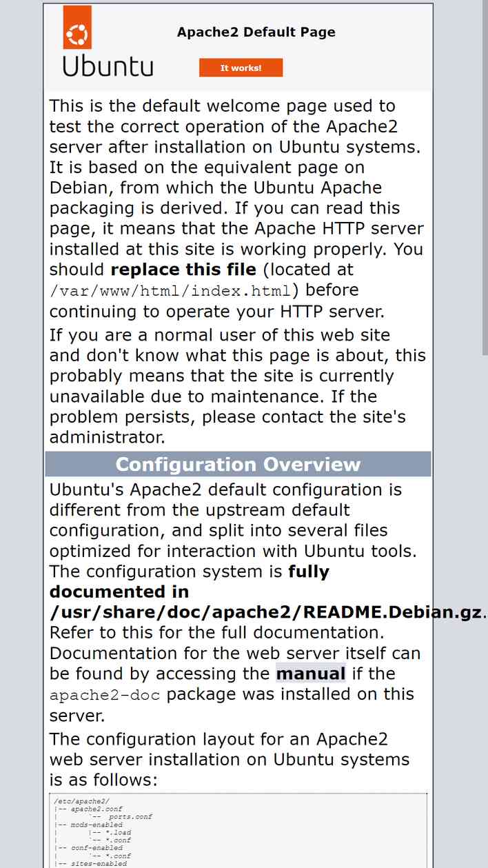The image size is (488, 868).
Task: Click 'ports.conf' in the config tree
Action: [x=131, y=817]
